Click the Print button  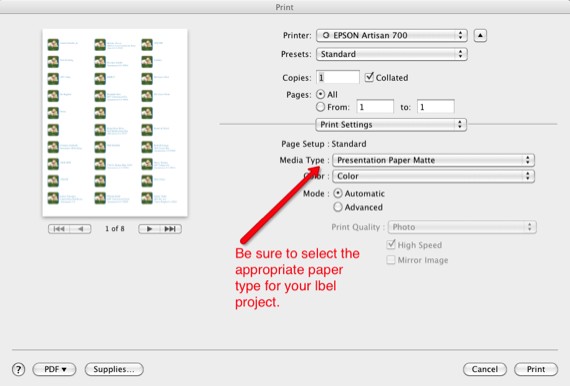click(x=536, y=369)
